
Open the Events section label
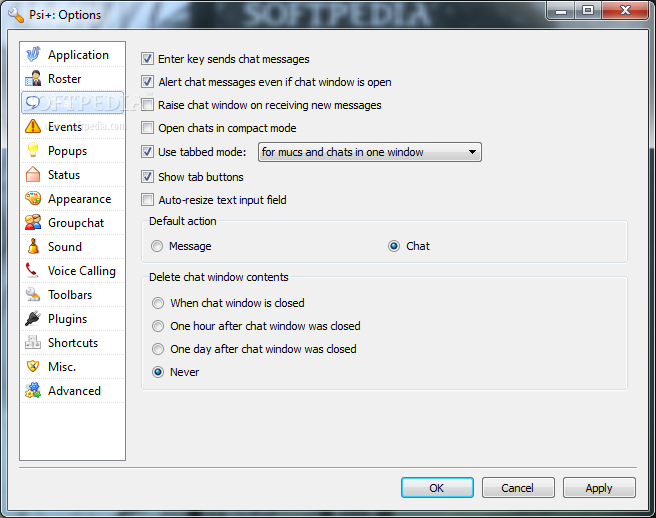(x=65, y=126)
